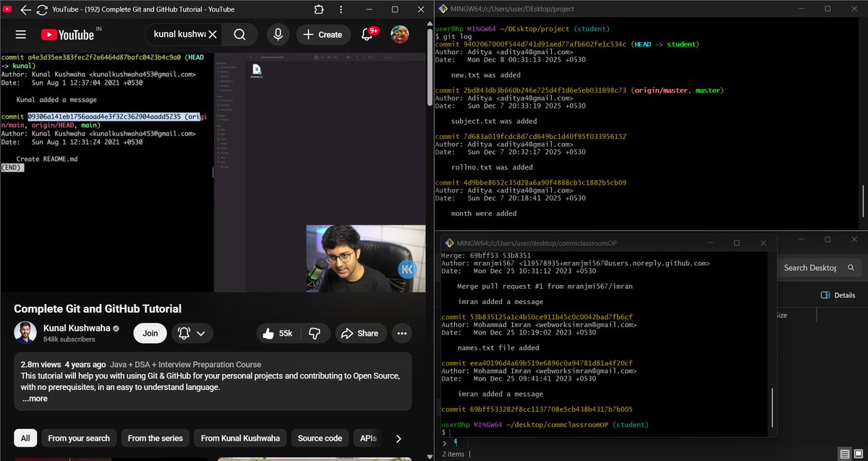
Task: Click the video progress bar
Action: [213, 288]
